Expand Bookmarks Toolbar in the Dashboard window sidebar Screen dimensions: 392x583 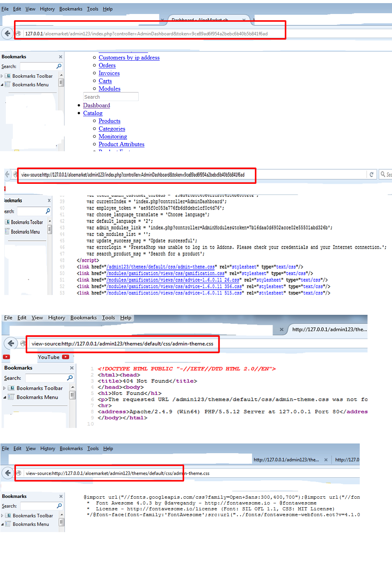[2, 76]
